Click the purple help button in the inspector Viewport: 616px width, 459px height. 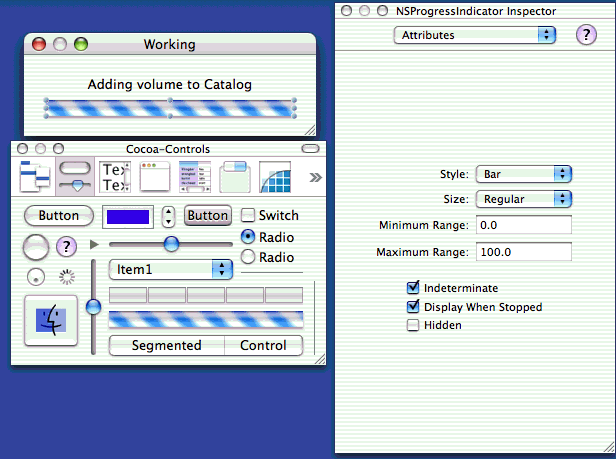[x=586, y=35]
